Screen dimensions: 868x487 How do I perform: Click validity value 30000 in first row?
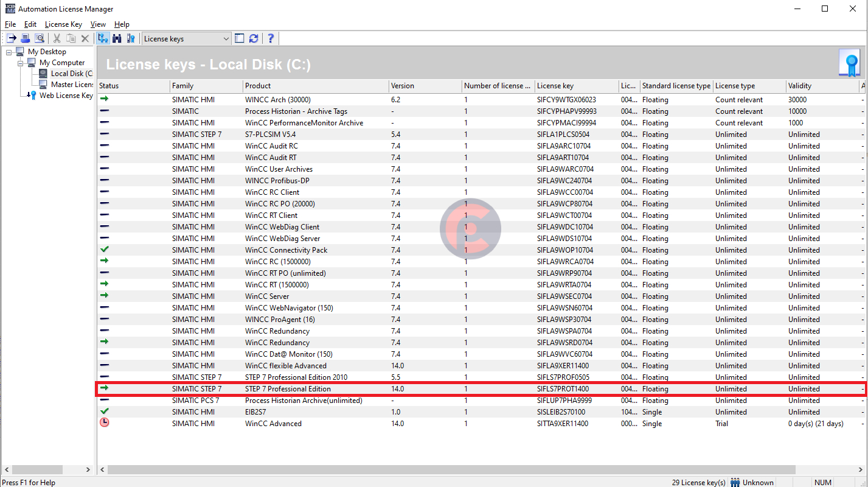(x=797, y=100)
